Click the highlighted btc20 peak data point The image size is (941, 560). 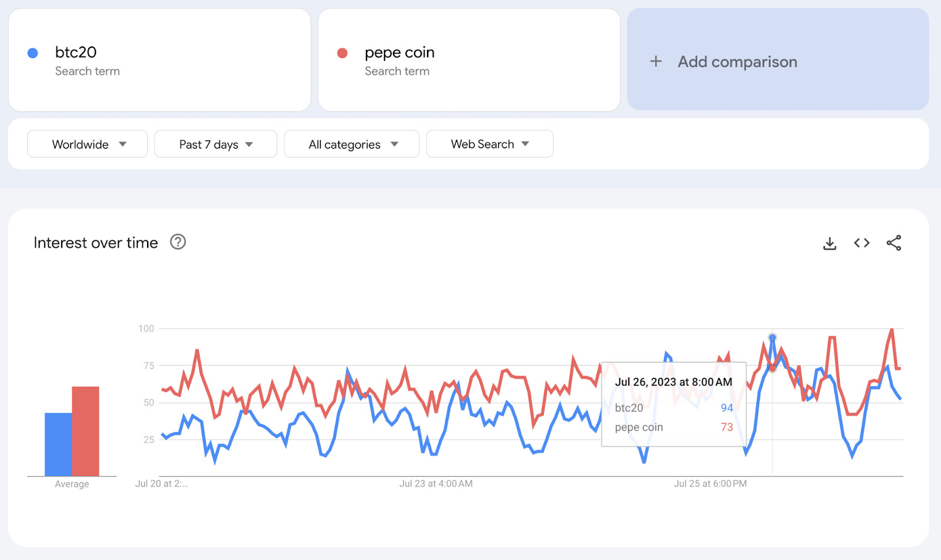772,338
